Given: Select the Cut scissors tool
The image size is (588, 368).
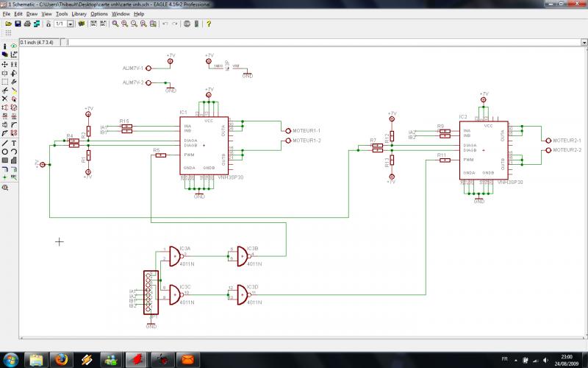Looking at the screenshot, I should [5, 91].
